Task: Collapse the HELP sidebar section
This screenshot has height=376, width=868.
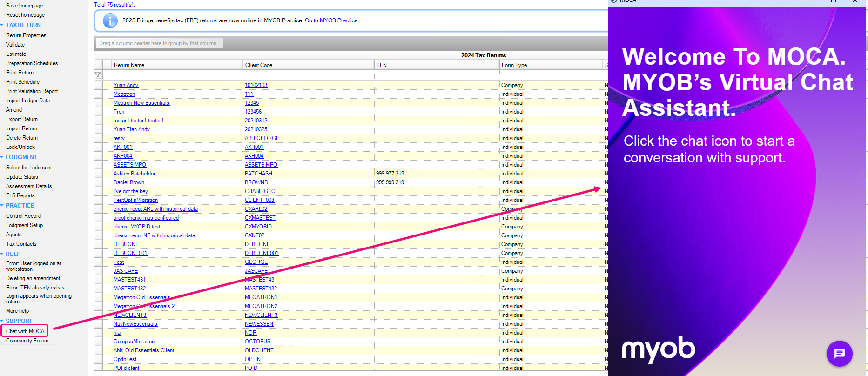Action: (x=2, y=254)
